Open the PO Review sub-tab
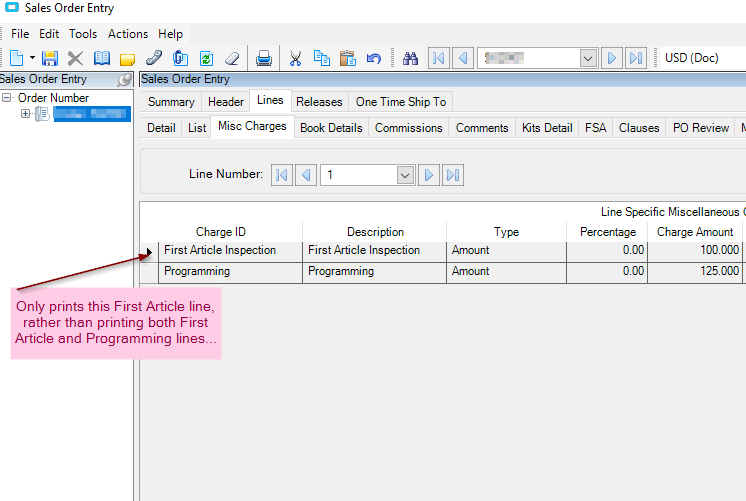 point(701,128)
